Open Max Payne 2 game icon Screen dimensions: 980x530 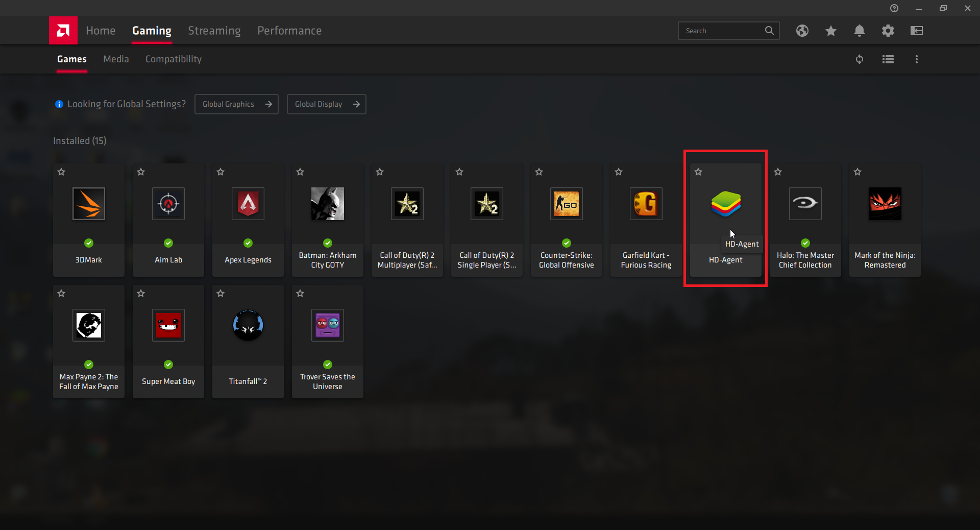point(89,325)
